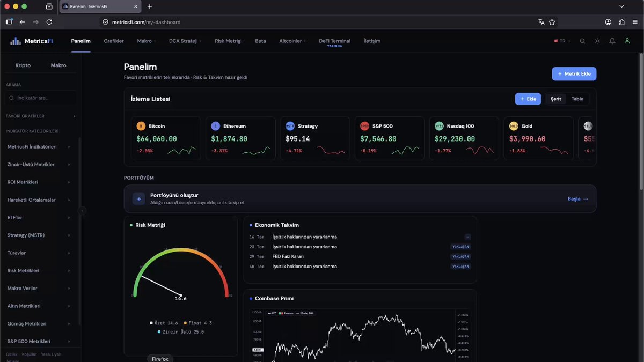Open the search icon in the MetricsFi navbar

pyautogui.click(x=582, y=41)
